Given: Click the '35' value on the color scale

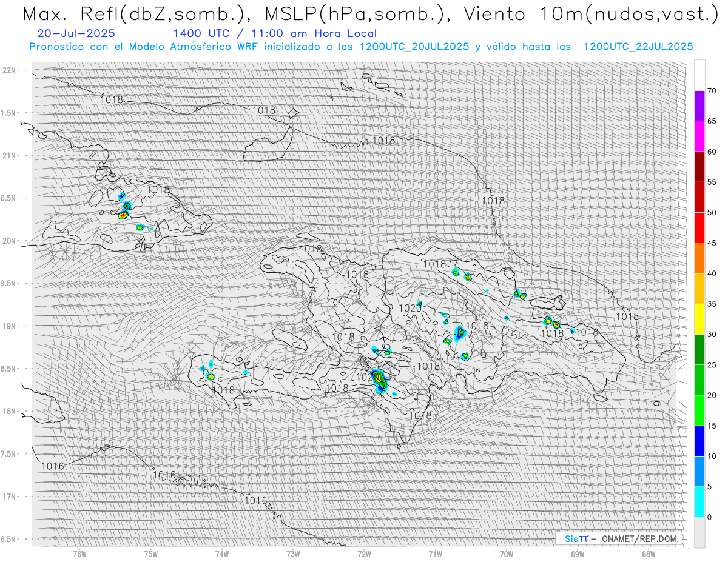Looking at the screenshot, I should [x=712, y=304].
